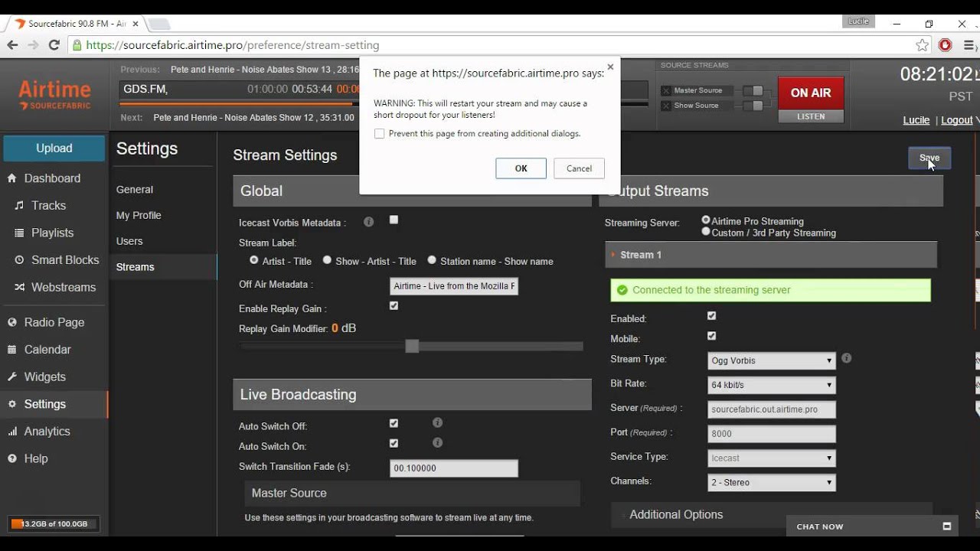
Task: Toggle Auto Switch On checkbox
Action: click(394, 443)
